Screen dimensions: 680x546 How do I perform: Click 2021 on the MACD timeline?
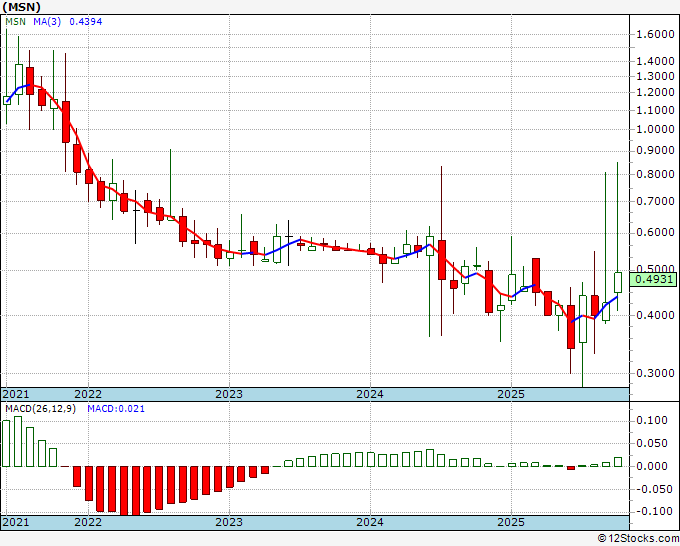click(16, 522)
